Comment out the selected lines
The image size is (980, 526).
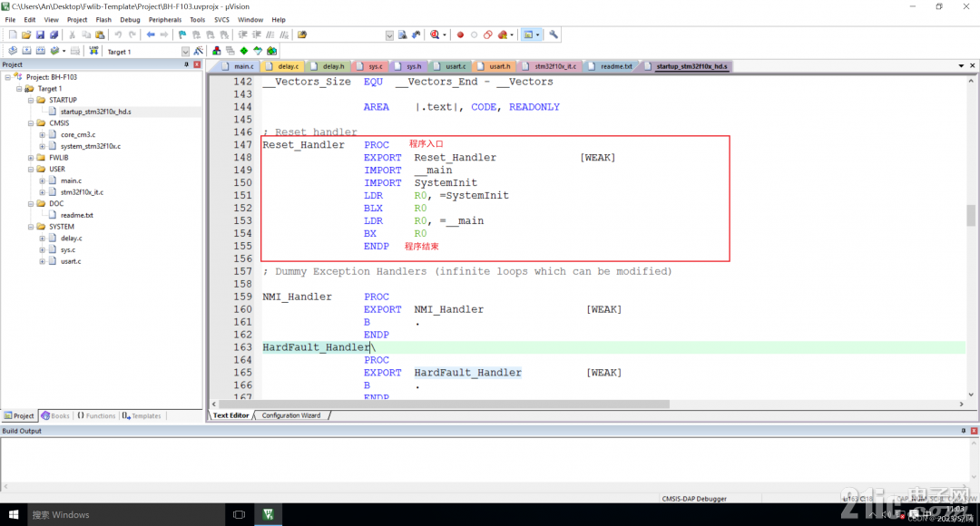(270, 35)
